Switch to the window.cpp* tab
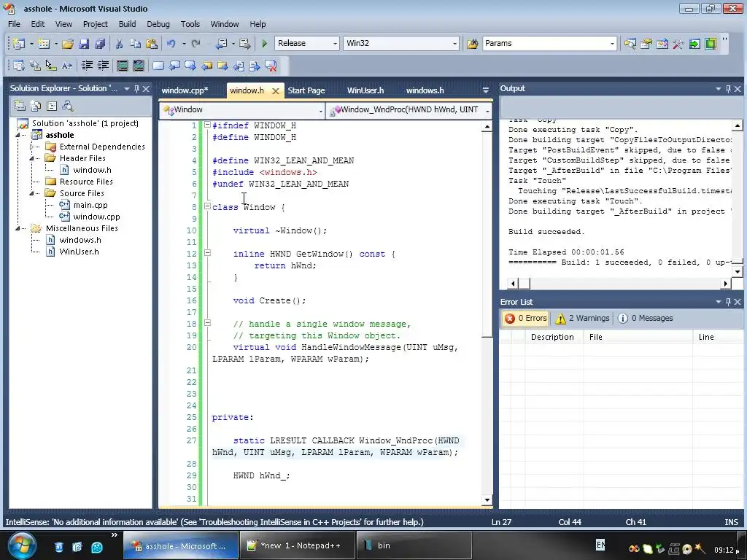This screenshot has height=560, width=747. [x=185, y=90]
